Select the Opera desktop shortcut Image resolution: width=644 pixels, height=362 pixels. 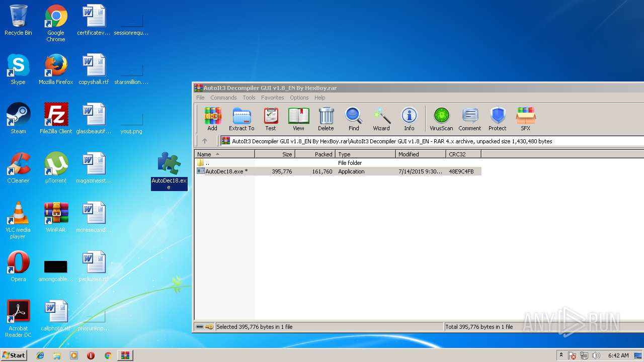18,266
